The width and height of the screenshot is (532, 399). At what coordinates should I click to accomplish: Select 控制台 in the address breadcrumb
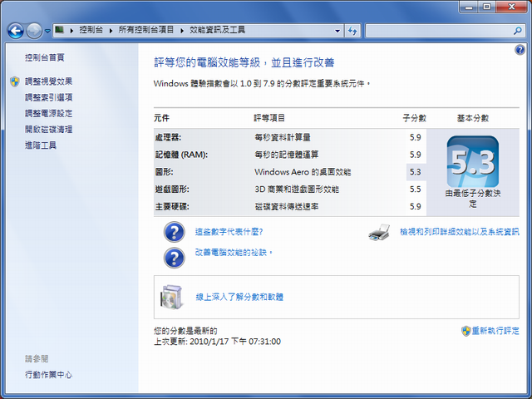91,30
